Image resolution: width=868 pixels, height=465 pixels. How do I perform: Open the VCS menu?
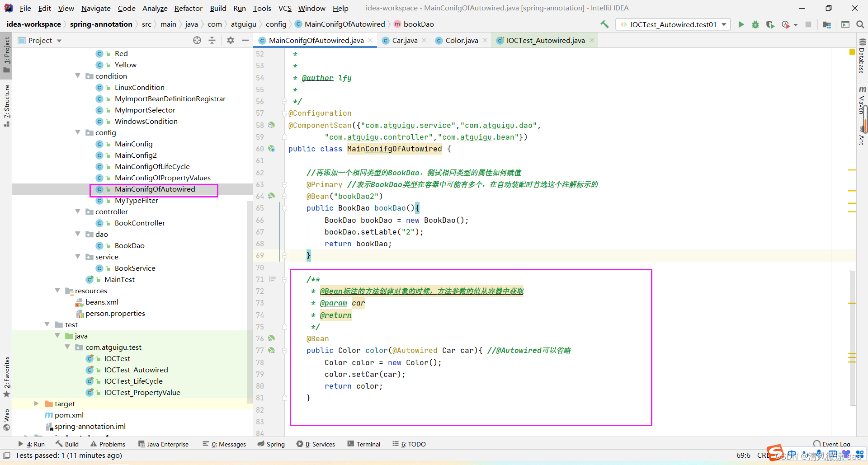[285, 8]
